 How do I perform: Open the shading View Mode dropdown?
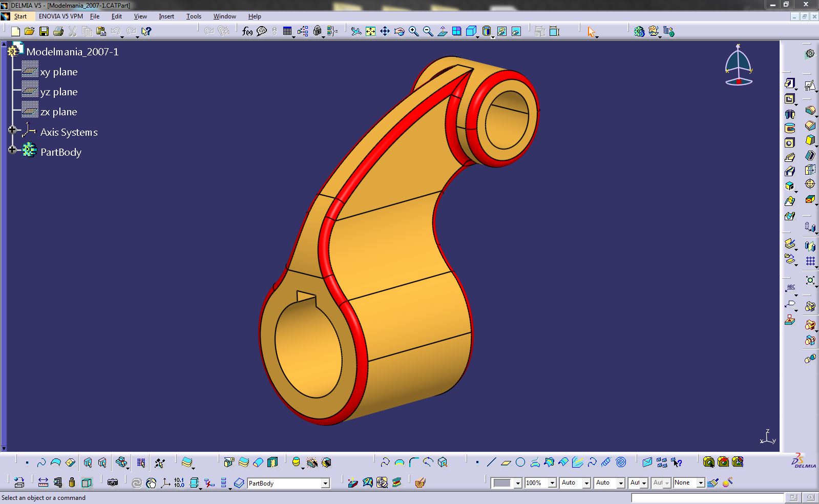493,37
